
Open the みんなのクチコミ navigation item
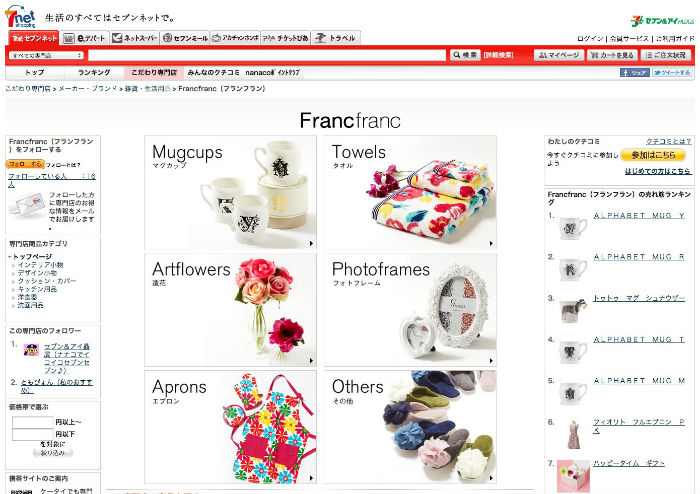tap(213, 72)
